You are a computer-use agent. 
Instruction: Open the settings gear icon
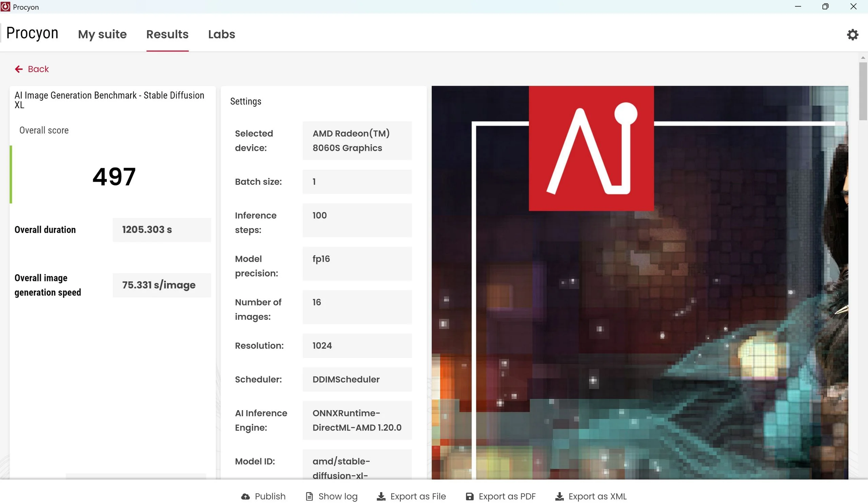click(852, 35)
